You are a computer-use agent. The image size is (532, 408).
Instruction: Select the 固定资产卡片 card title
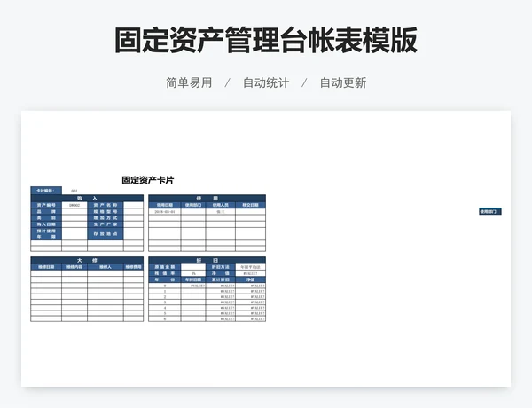(147, 180)
